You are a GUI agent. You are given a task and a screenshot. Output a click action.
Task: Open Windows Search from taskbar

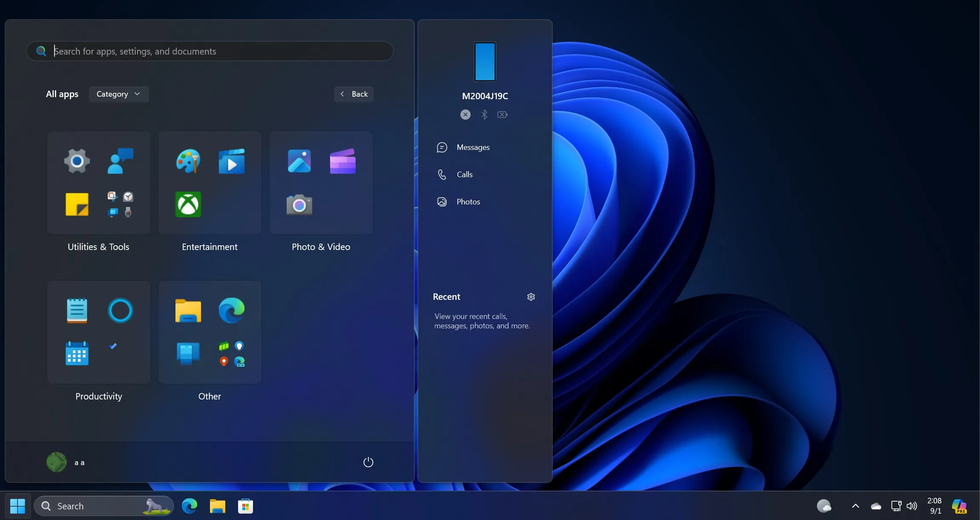pos(103,506)
